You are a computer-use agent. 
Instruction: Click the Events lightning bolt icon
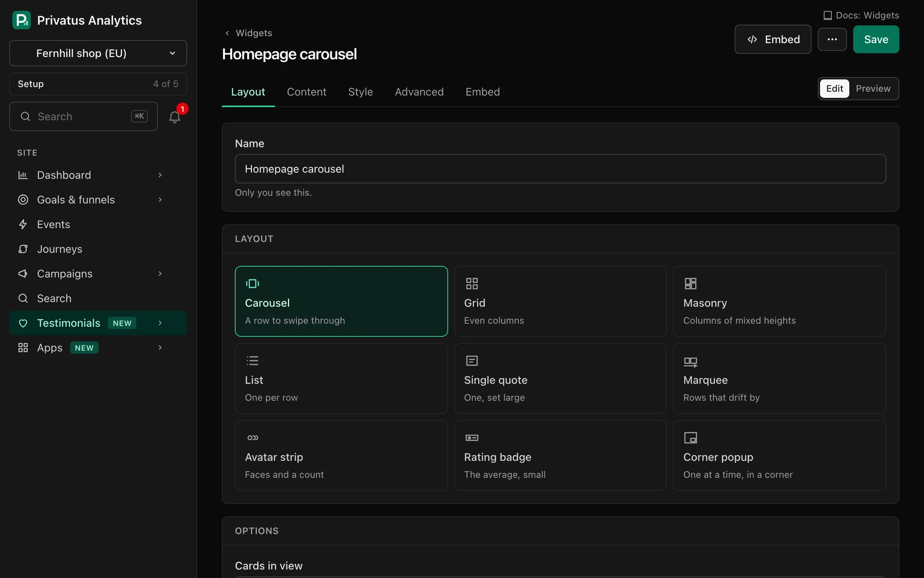[23, 224]
